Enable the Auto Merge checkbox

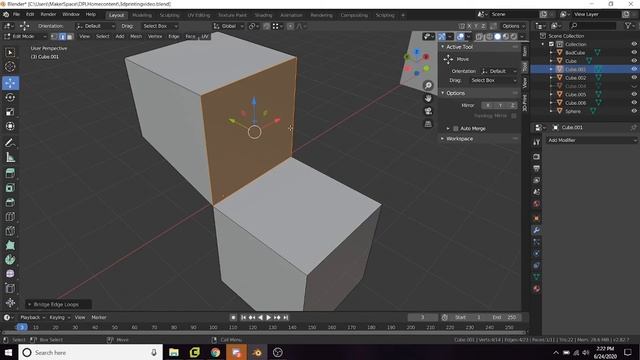456,129
